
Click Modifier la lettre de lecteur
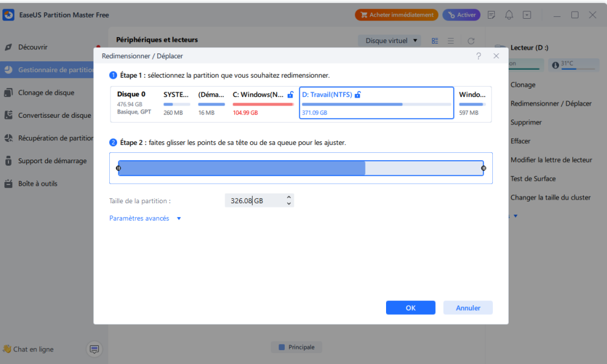pos(551,160)
